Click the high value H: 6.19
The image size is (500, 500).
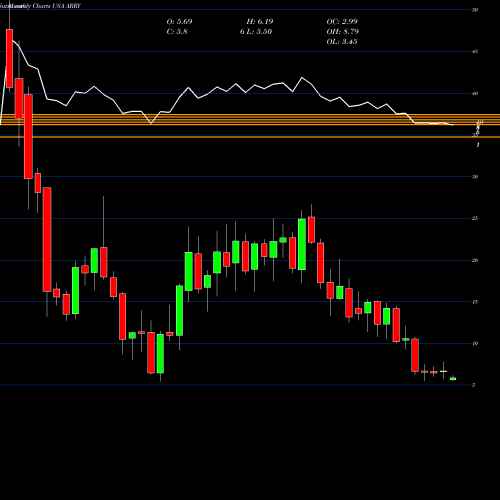pos(260,22)
